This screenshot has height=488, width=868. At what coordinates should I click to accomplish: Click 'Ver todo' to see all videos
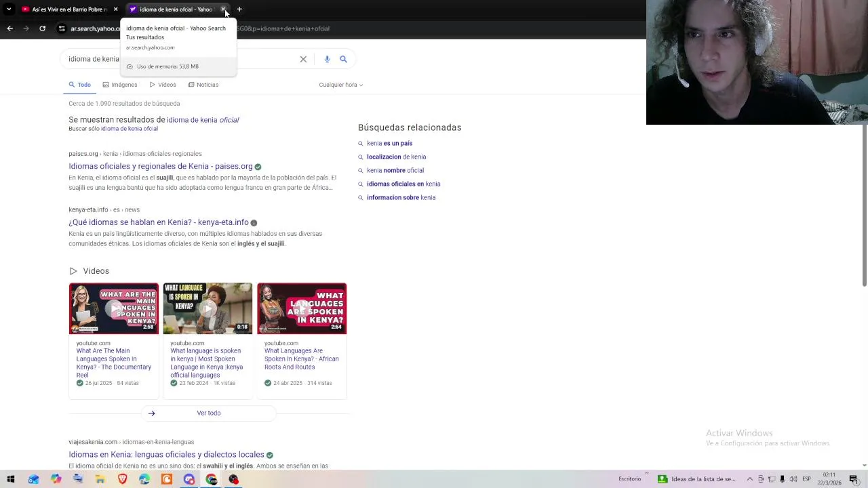click(x=209, y=413)
